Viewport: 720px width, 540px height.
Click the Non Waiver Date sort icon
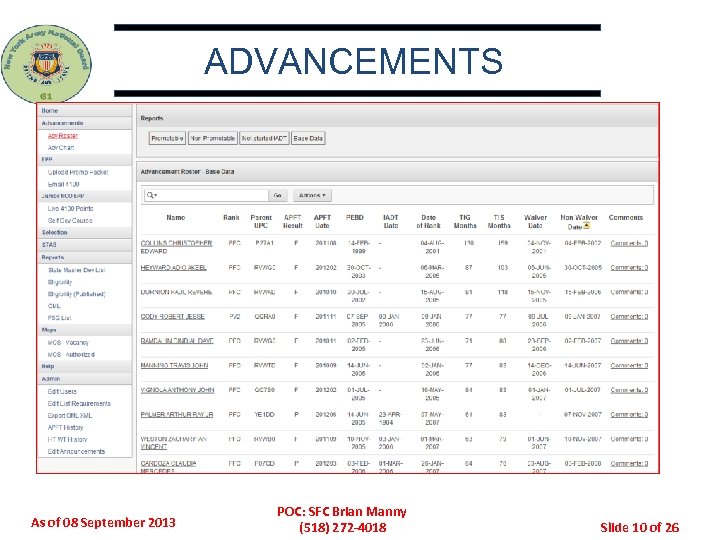pos(586,226)
